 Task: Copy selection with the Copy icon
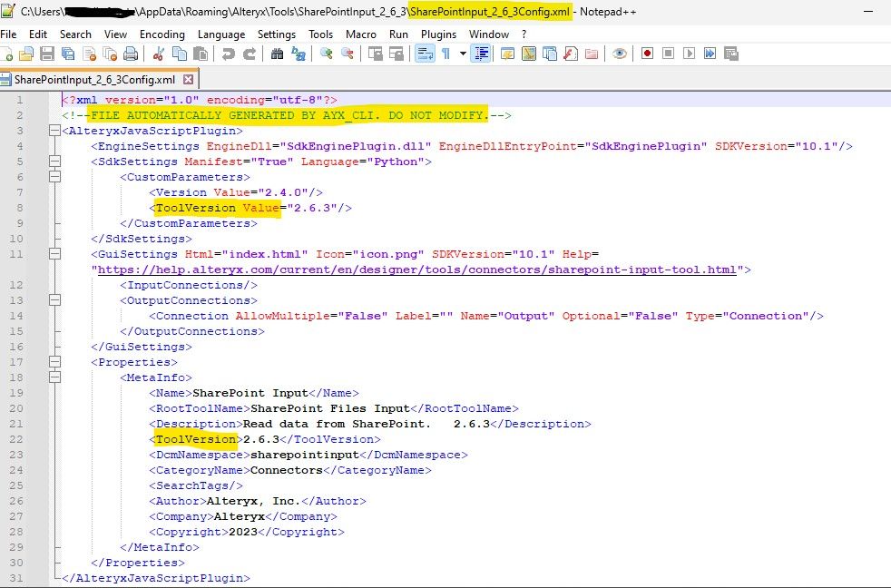point(180,54)
